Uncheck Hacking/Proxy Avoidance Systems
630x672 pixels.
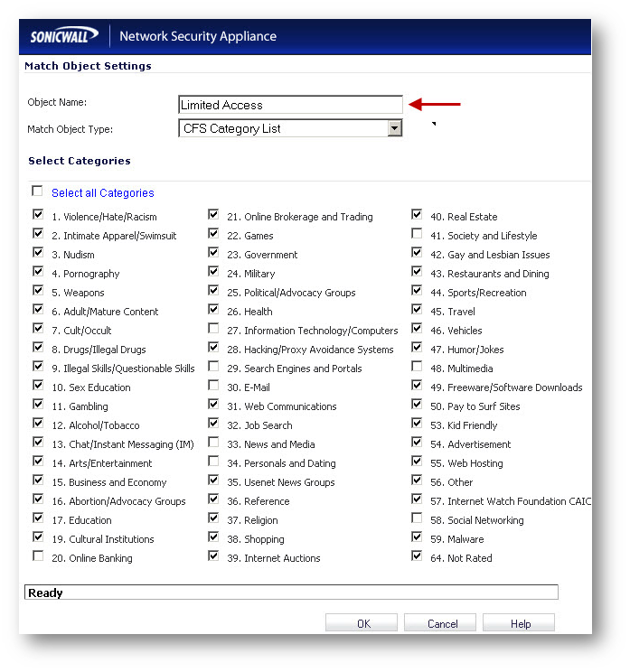(213, 349)
